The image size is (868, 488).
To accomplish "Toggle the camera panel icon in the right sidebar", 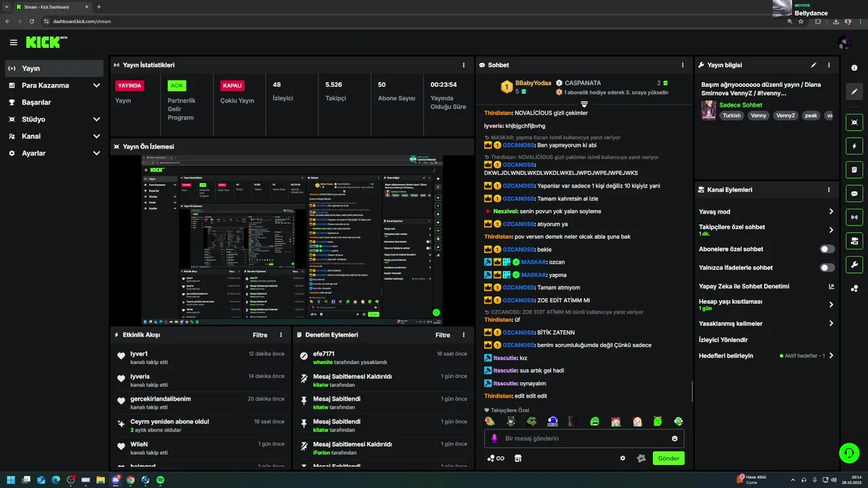I will [x=854, y=241].
